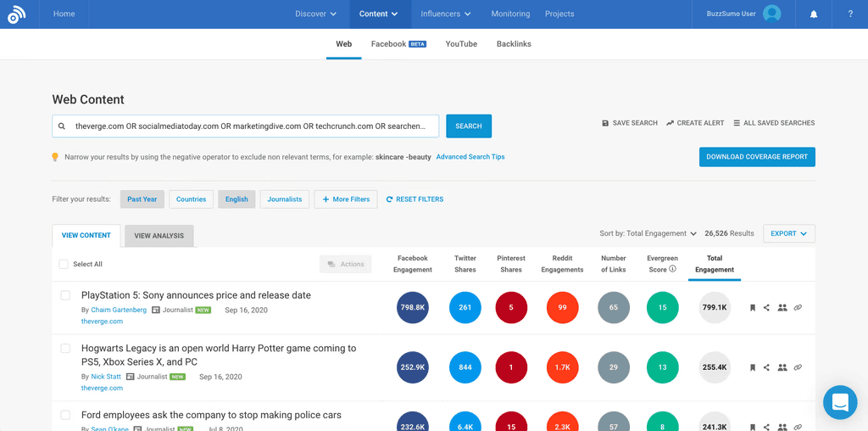The image size is (868, 431).
Task: Open the chat support bubble
Action: 840,402
